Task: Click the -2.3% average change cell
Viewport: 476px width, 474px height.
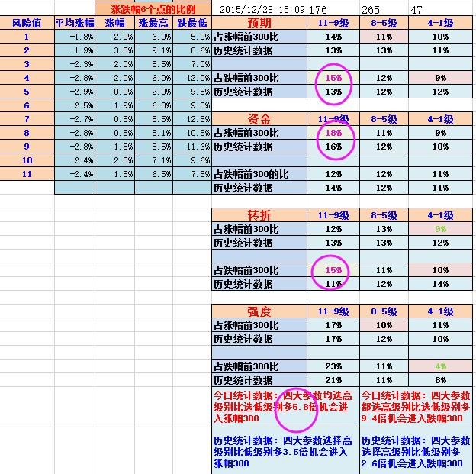Action: pyautogui.click(x=75, y=64)
